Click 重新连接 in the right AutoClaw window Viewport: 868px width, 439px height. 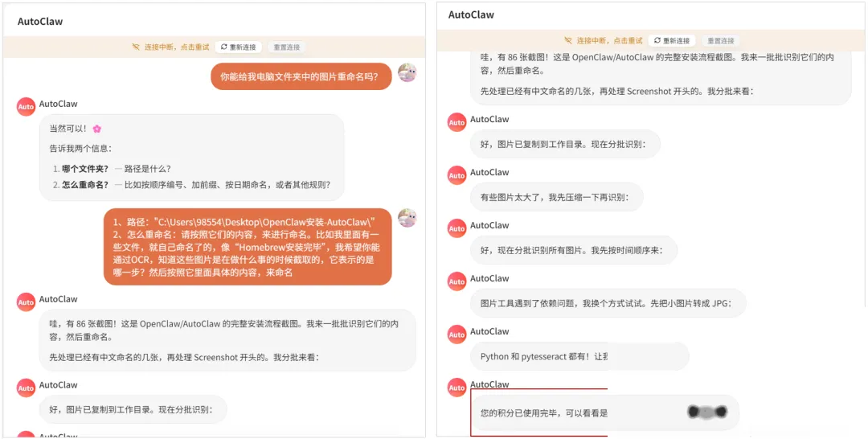pyautogui.click(x=672, y=40)
